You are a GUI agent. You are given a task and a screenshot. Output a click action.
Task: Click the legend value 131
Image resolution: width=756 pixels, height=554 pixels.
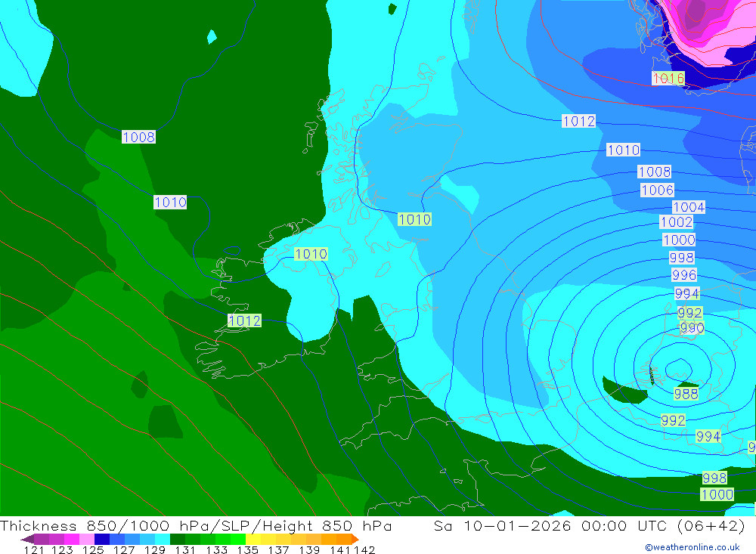point(185,549)
